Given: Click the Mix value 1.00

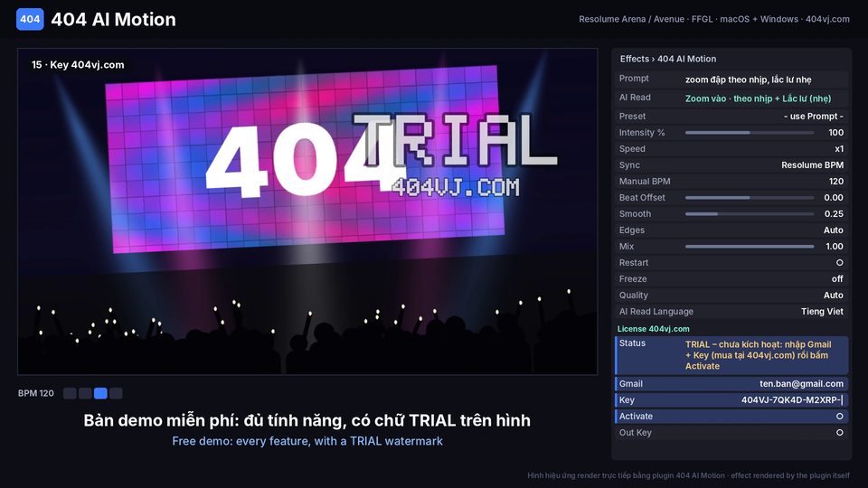Looking at the screenshot, I should click(835, 246).
